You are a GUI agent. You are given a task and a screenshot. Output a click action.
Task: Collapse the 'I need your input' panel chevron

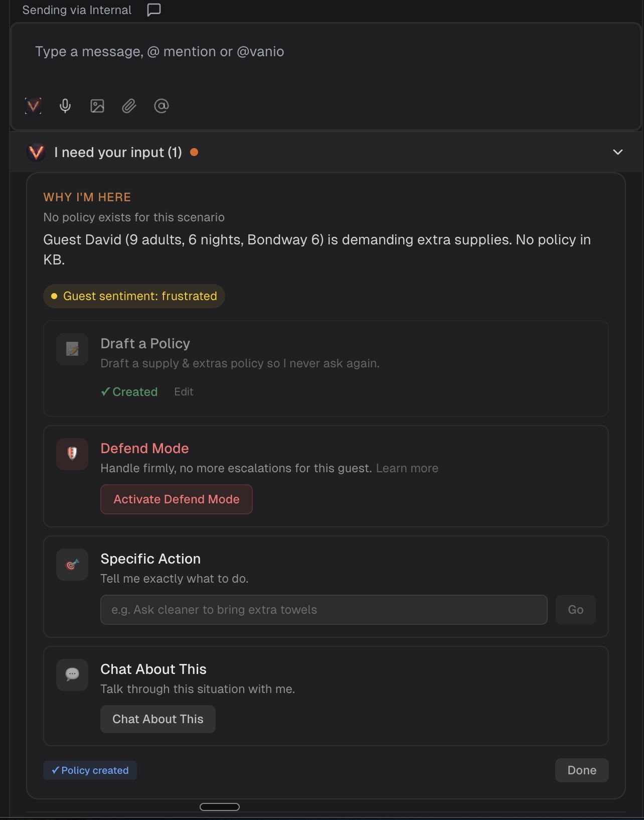[x=618, y=152]
